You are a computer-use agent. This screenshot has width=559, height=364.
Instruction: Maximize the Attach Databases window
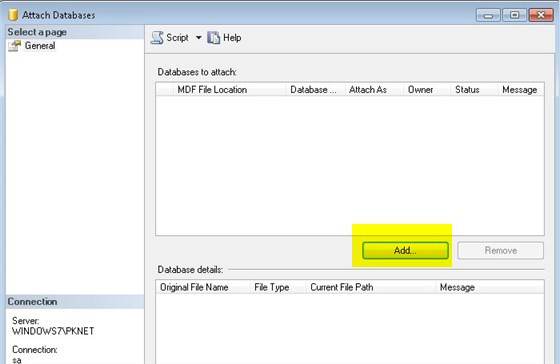click(514, 15)
